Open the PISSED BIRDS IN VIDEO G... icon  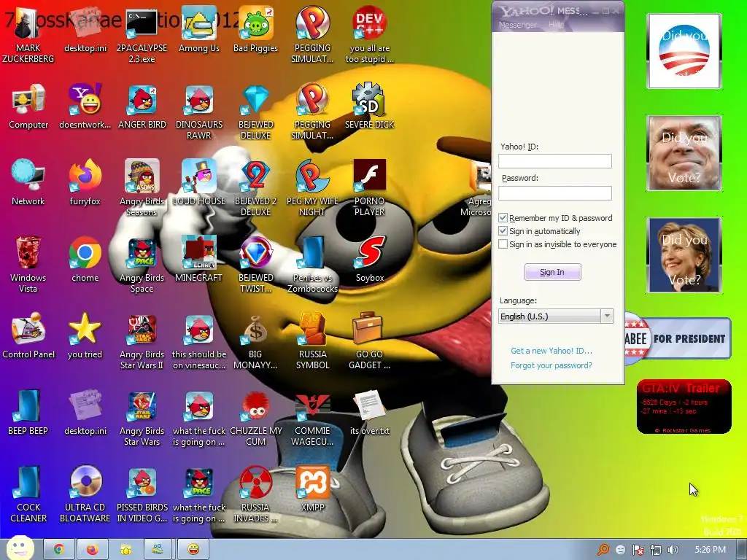pos(142,494)
